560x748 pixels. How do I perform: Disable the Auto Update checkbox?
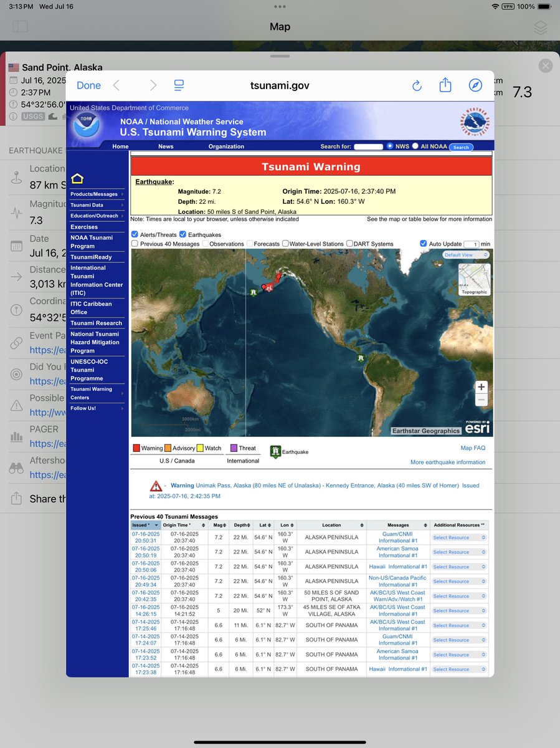pyautogui.click(x=424, y=244)
